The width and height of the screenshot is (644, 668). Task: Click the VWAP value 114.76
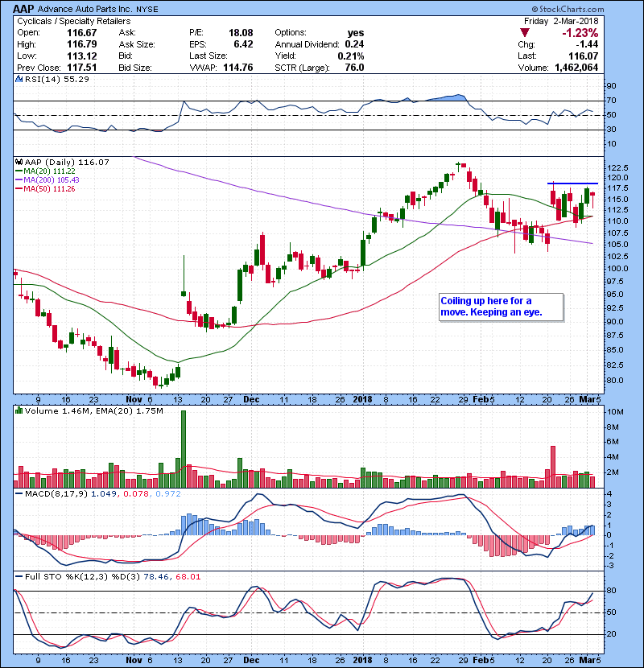tap(238, 68)
